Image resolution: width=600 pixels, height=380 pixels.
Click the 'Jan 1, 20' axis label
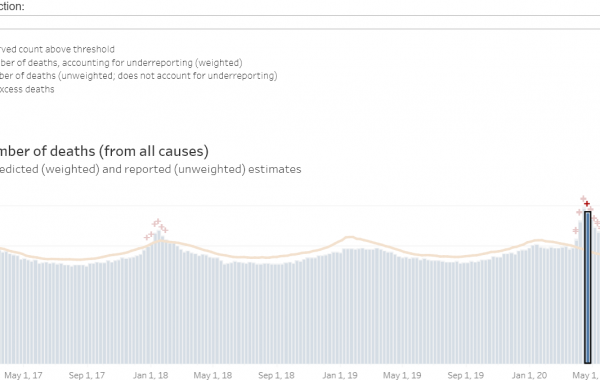529,375
